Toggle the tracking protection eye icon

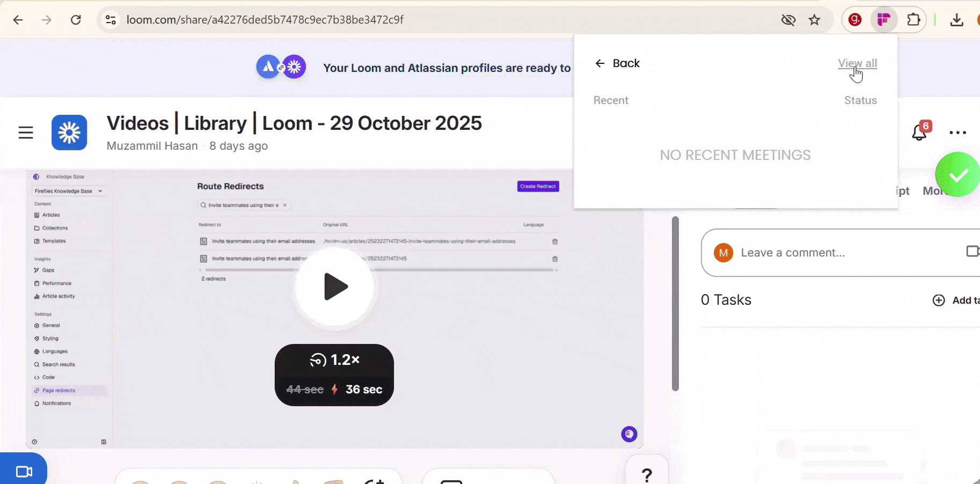coord(788,20)
